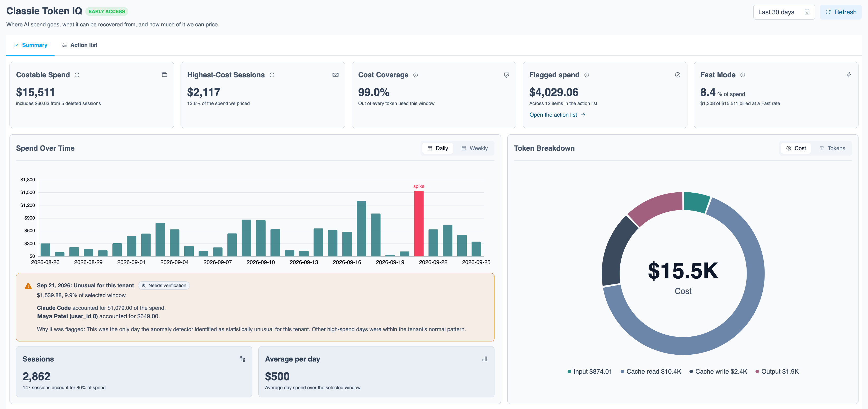Click the shield check icon on Cost Coverage card

point(506,75)
